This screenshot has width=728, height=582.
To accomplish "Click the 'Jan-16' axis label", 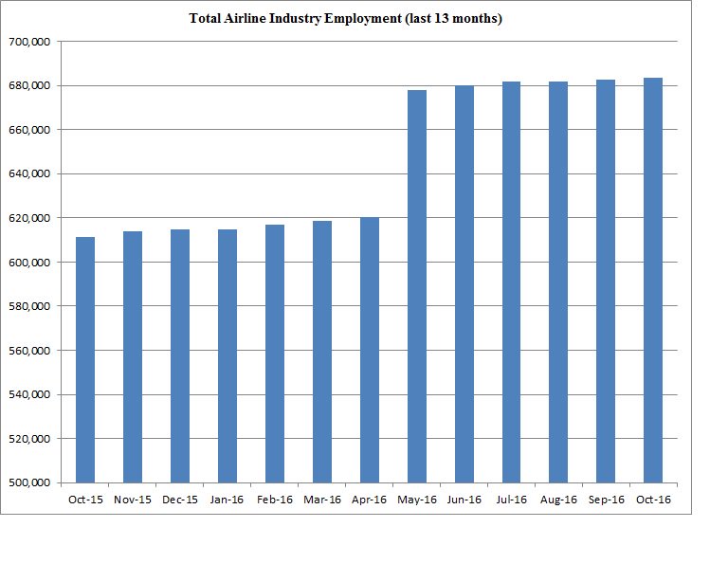I will [x=227, y=500].
